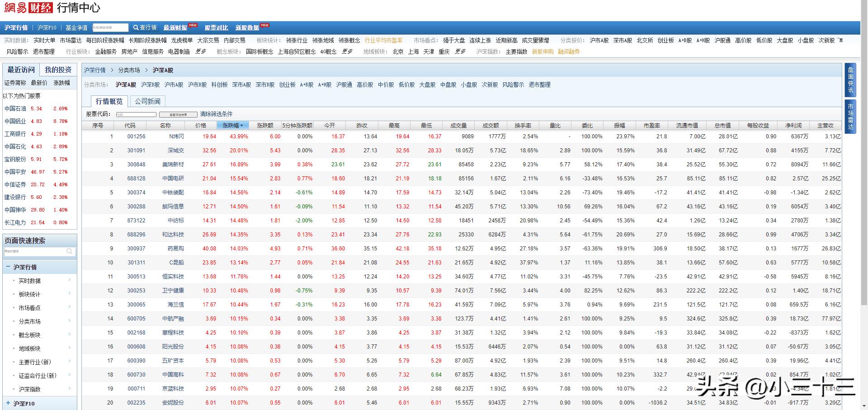Open the 盘面快讯 side panel button

click(x=850, y=80)
